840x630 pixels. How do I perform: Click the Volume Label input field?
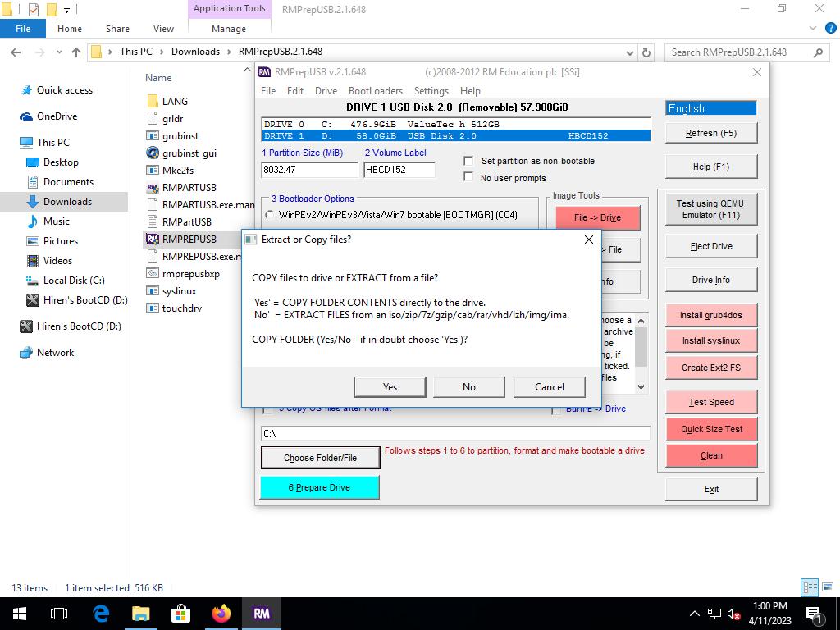(x=399, y=170)
